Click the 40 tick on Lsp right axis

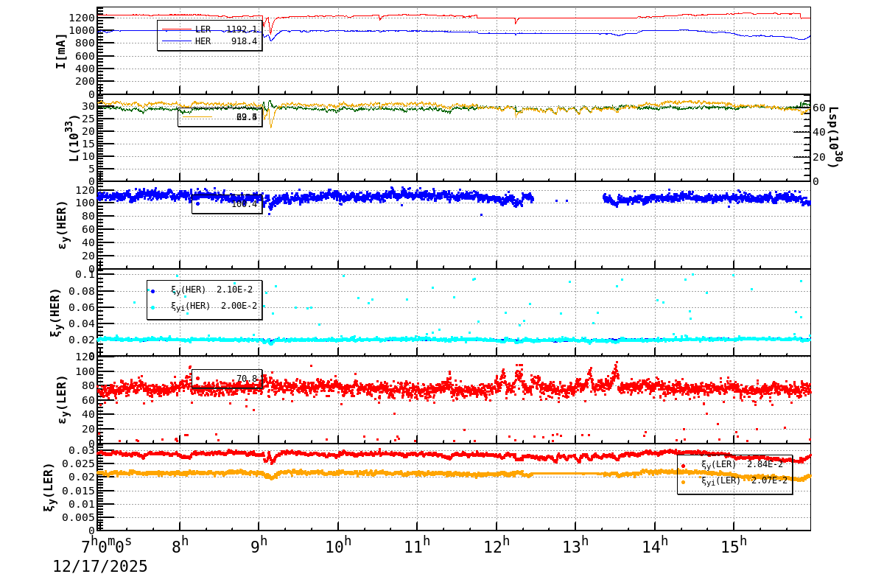point(819,132)
